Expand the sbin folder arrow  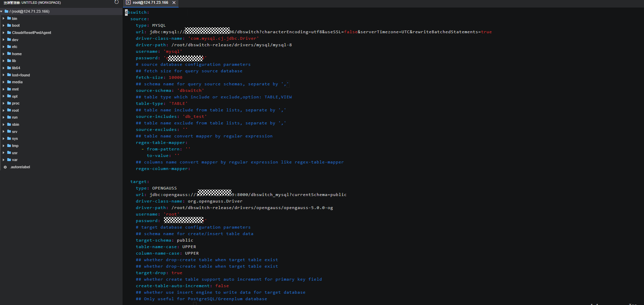3,124
